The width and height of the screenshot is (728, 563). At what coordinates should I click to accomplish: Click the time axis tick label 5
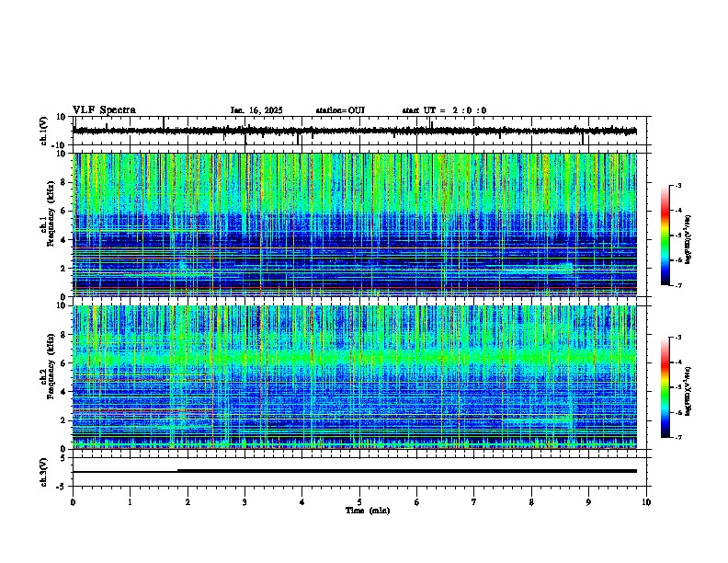point(359,502)
